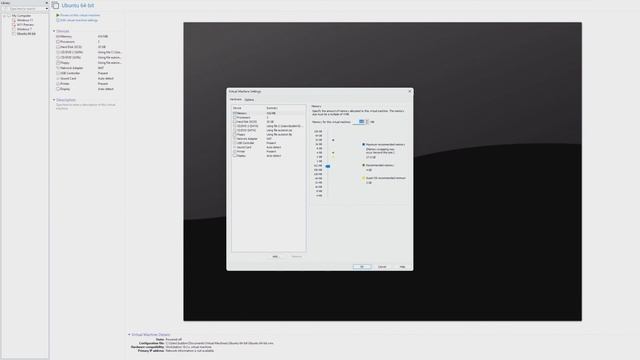Click Processors icon in the summary Devices panel
Image resolution: width=640 pixels, height=360 pixels.
click(58, 42)
